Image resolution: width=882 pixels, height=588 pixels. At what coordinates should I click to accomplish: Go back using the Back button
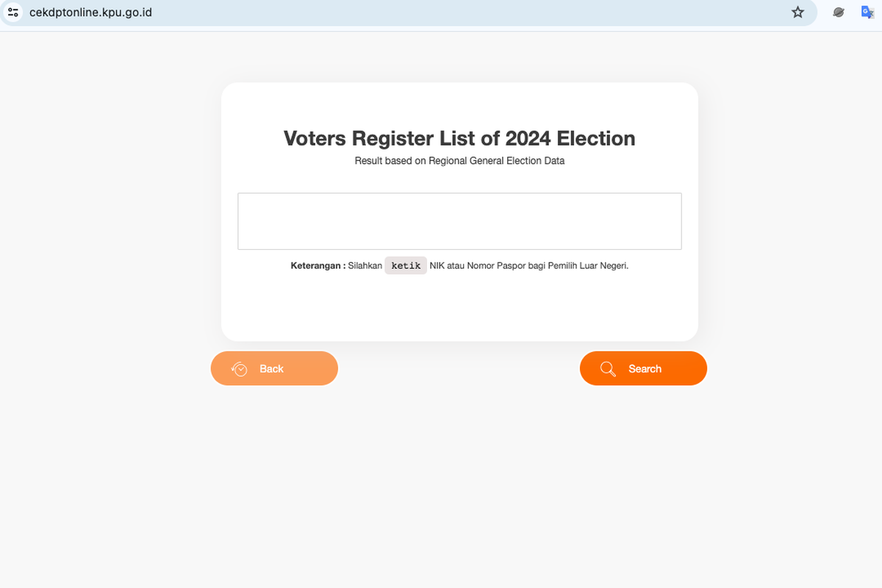click(x=274, y=368)
